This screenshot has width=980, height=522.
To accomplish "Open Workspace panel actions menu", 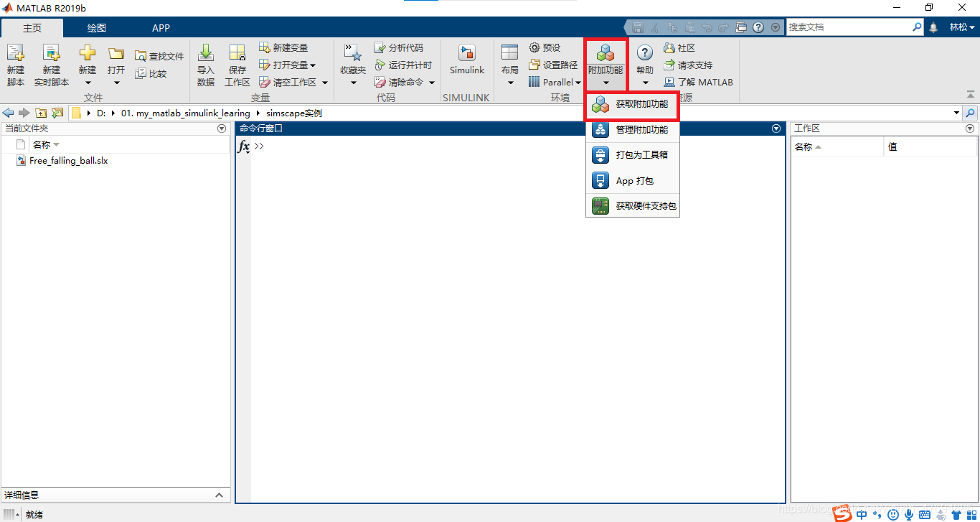I will click(x=970, y=129).
